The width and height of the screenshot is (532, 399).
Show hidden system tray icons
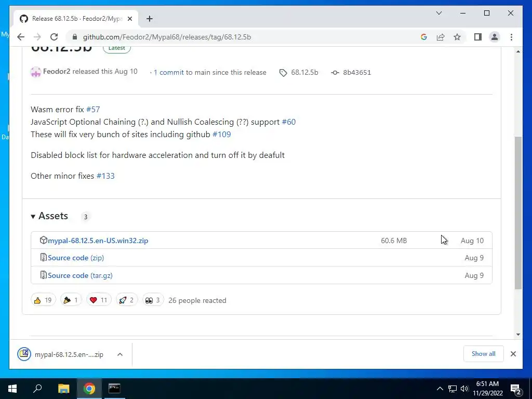coord(440,389)
